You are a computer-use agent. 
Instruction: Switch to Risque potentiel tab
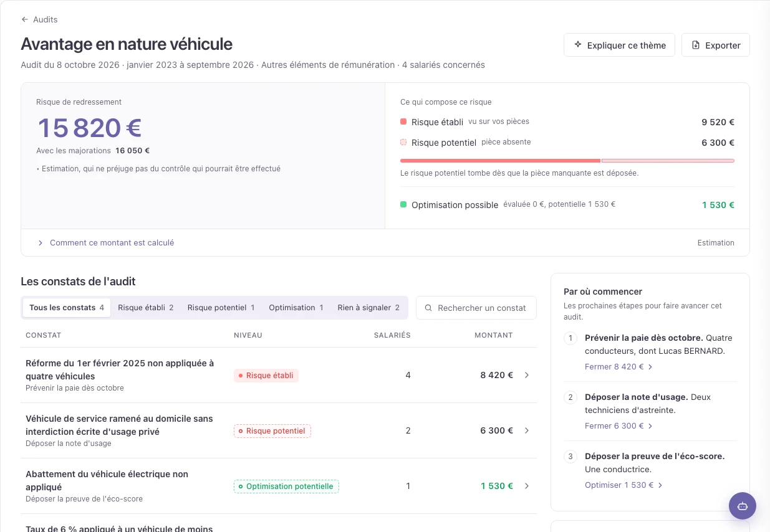pos(221,308)
